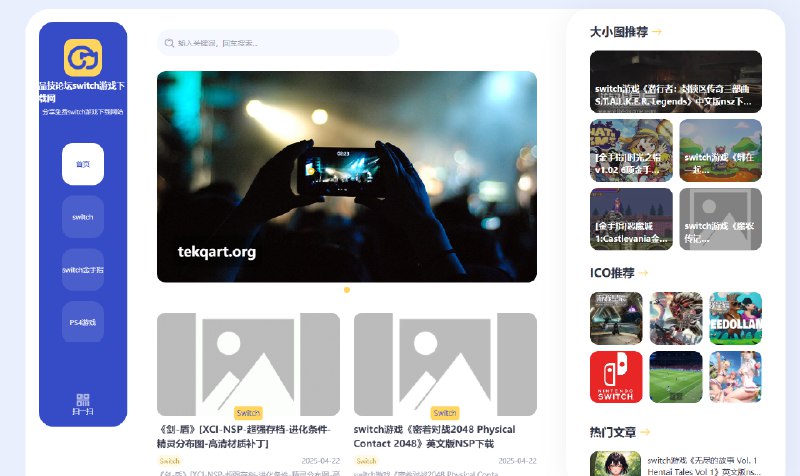The height and width of the screenshot is (476, 800).
Task: Go to PS4游戏 sidebar section
Action: (x=83, y=322)
